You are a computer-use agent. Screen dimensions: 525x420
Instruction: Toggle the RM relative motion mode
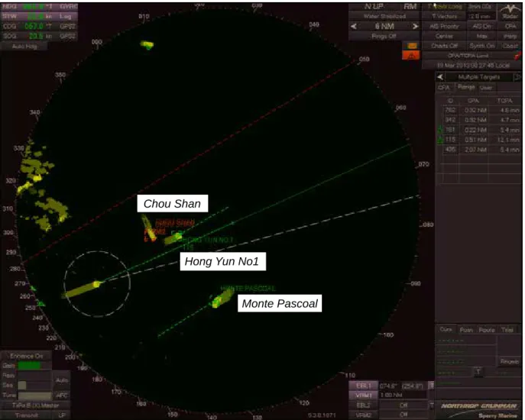coord(410,7)
